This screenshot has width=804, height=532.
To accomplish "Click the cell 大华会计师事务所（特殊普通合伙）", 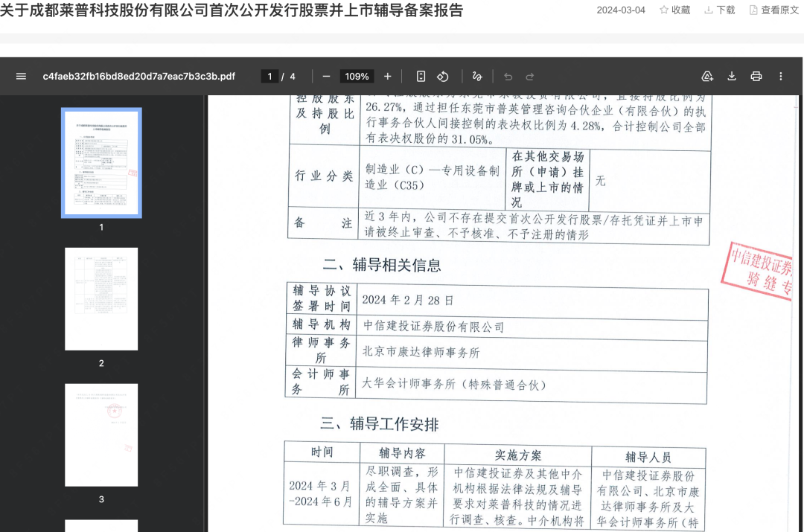I will pos(454,384).
